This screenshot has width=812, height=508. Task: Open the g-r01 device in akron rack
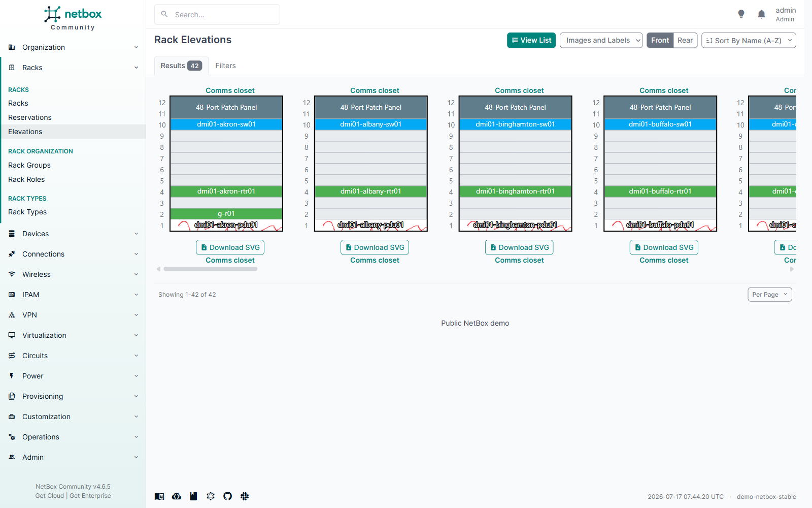[x=226, y=214]
